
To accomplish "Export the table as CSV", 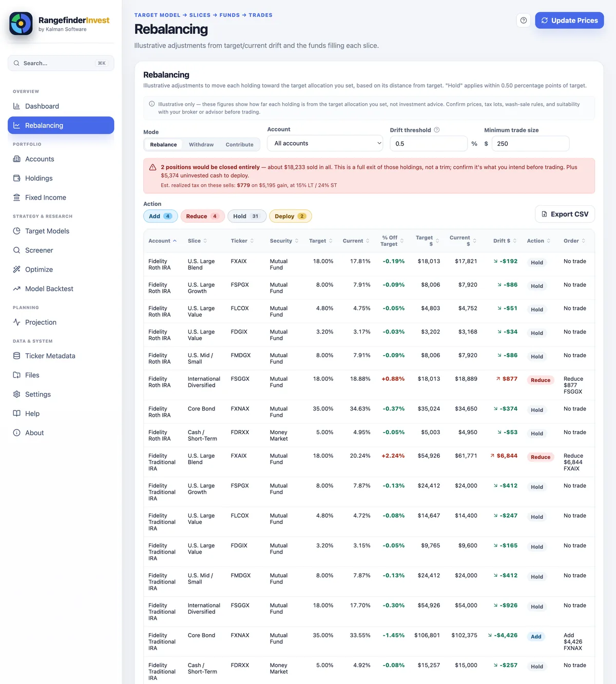I will pos(565,214).
